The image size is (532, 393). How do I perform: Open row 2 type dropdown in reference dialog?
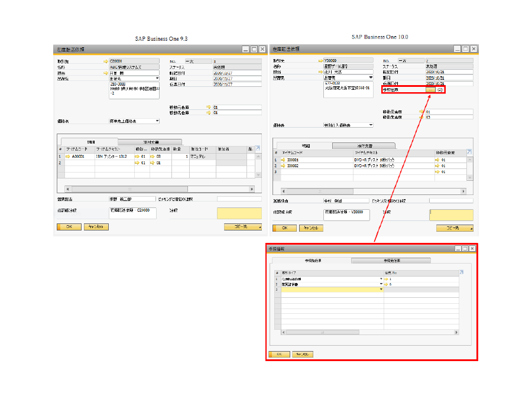coord(381,284)
